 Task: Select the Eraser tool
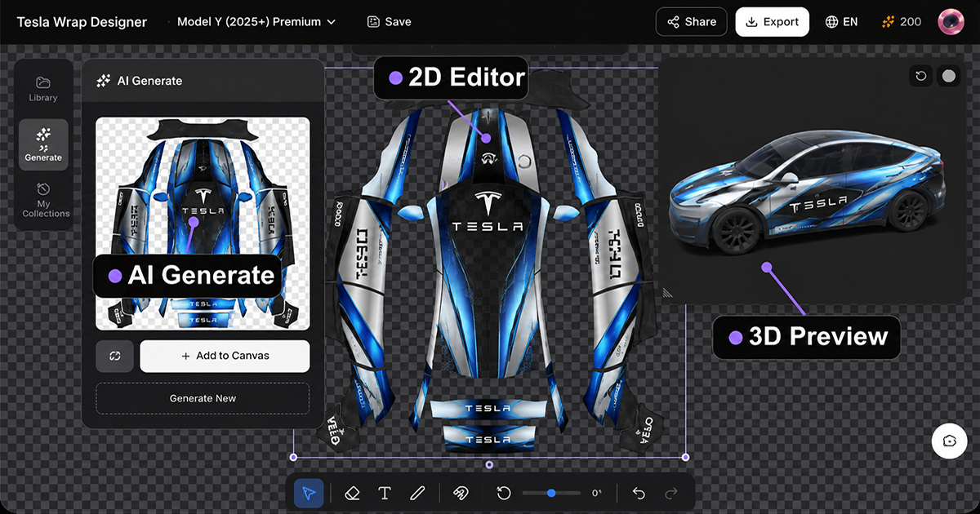click(353, 493)
